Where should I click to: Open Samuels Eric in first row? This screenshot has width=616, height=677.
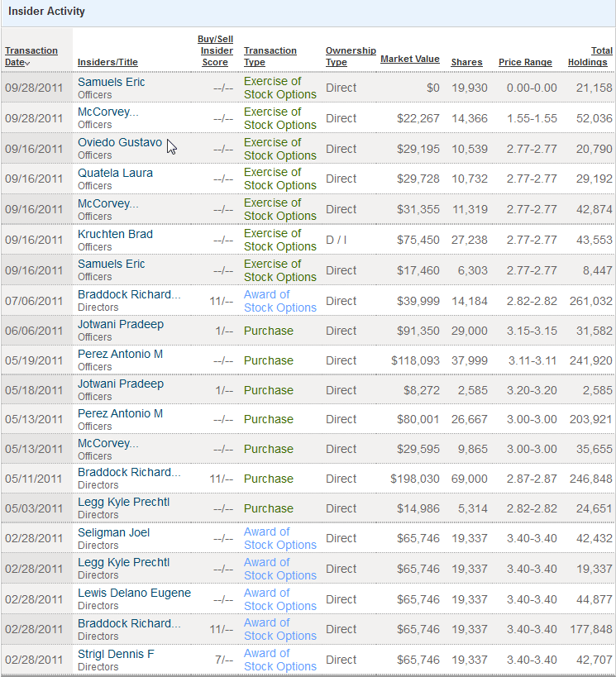111,81
